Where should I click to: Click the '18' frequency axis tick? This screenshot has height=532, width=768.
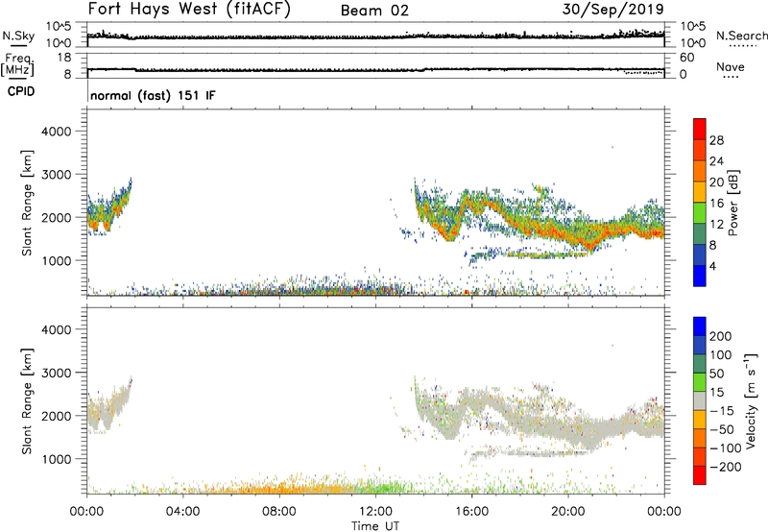pyautogui.click(x=64, y=58)
